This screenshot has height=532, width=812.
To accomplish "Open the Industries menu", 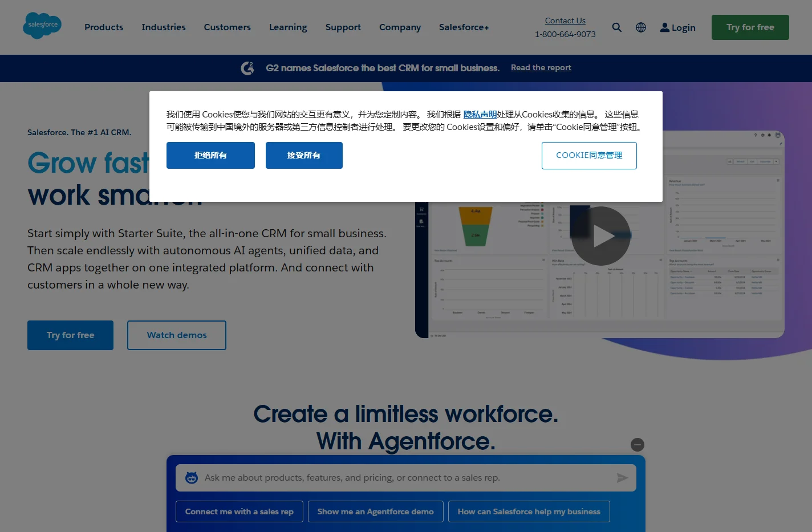I will pos(164,27).
